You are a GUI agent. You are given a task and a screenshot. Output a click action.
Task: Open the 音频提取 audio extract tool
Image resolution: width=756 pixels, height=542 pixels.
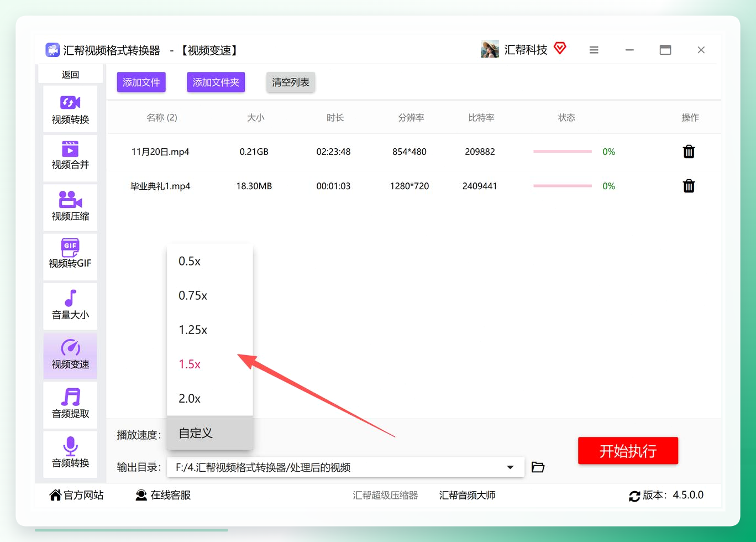(x=70, y=405)
